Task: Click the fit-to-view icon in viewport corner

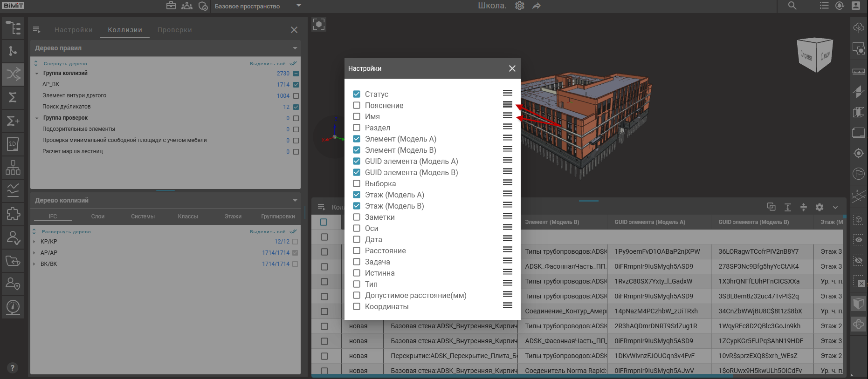Action: (319, 24)
